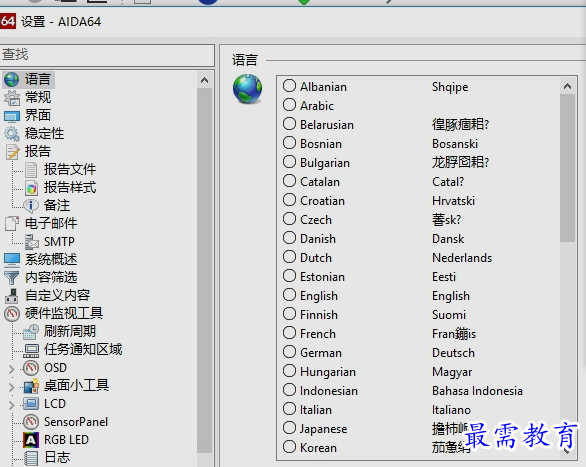The width and height of the screenshot is (586, 467).
Task: Click the Shqipe native name text
Action: coord(450,87)
